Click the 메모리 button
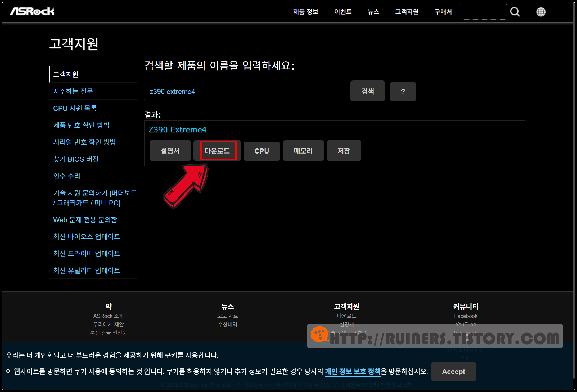This screenshot has height=392, width=577. click(303, 151)
